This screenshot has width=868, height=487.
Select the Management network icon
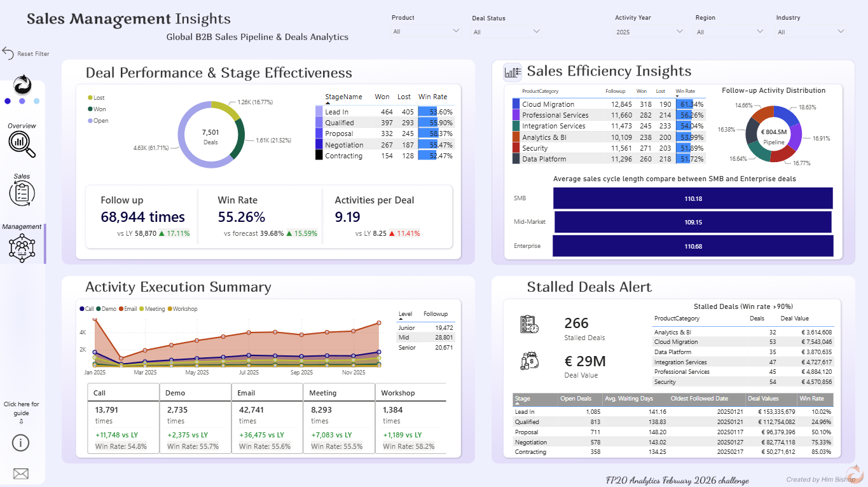click(22, 248)
